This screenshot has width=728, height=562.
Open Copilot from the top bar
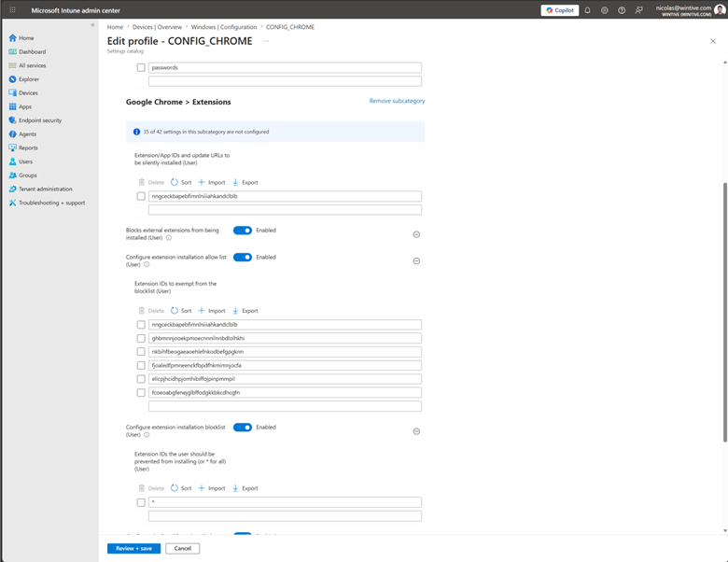click(x=559, y=10)
